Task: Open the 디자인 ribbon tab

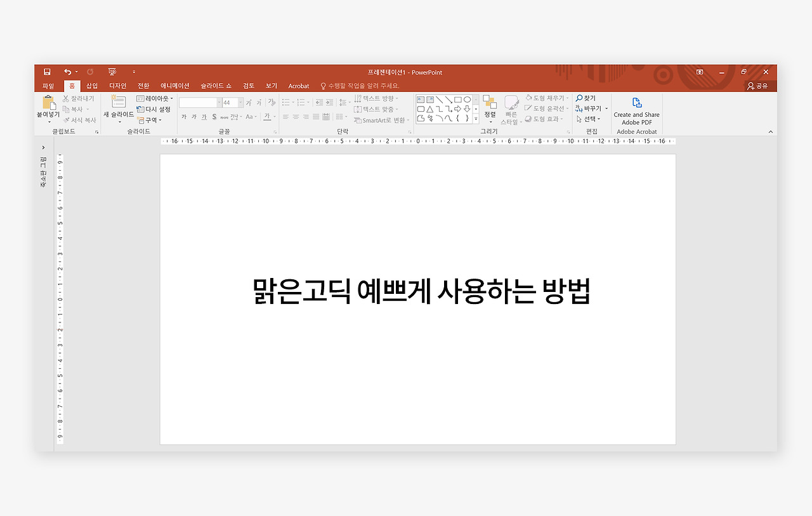Action: (117, 85)
